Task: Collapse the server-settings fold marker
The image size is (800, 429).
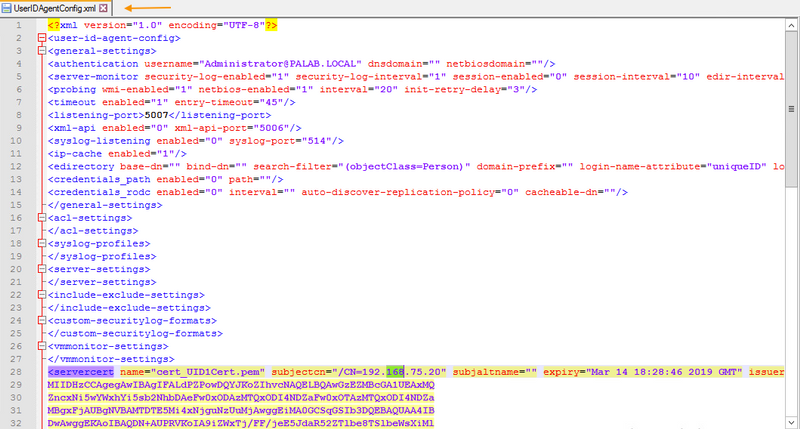Action: pyautogui.click(x=42, y=269)
